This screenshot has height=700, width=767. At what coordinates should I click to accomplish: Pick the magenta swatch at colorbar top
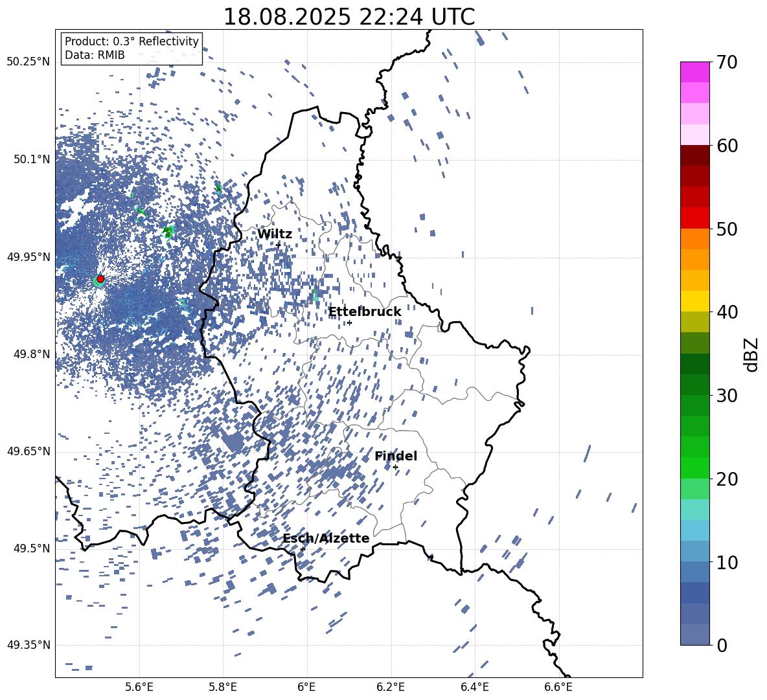[694, 73]
